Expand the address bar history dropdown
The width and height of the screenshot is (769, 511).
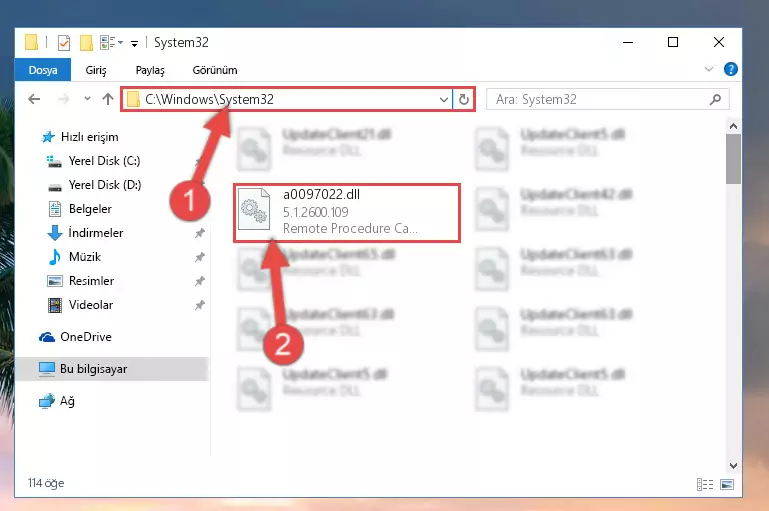444,100
